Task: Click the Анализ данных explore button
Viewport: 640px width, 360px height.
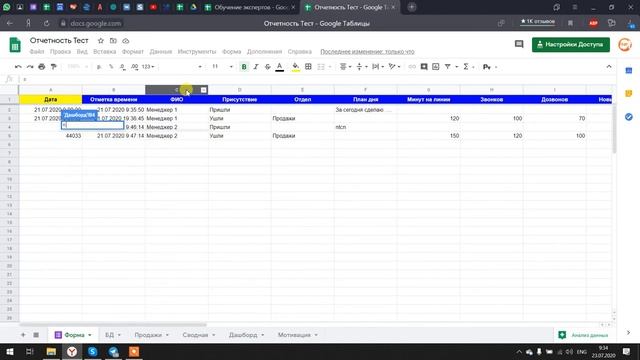Action: (583, 335)
